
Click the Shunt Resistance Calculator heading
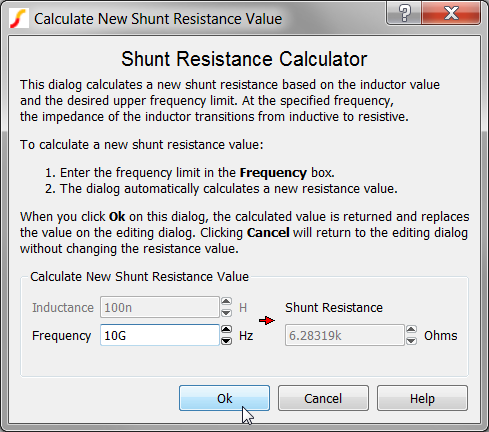point(244,59)
